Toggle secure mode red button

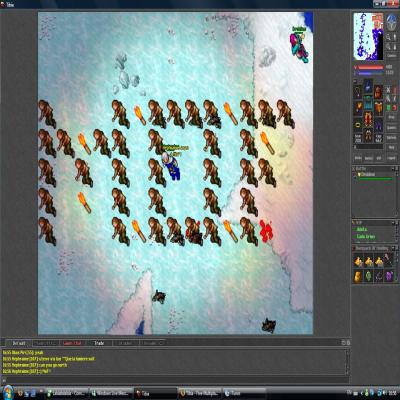pyautogui.click(x=395, y=107)
